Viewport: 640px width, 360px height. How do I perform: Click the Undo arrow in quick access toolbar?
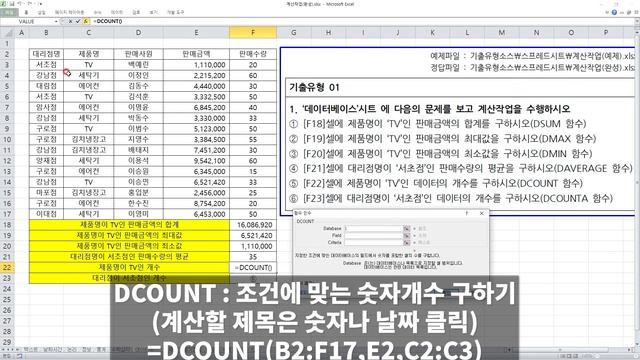[20, 4]
